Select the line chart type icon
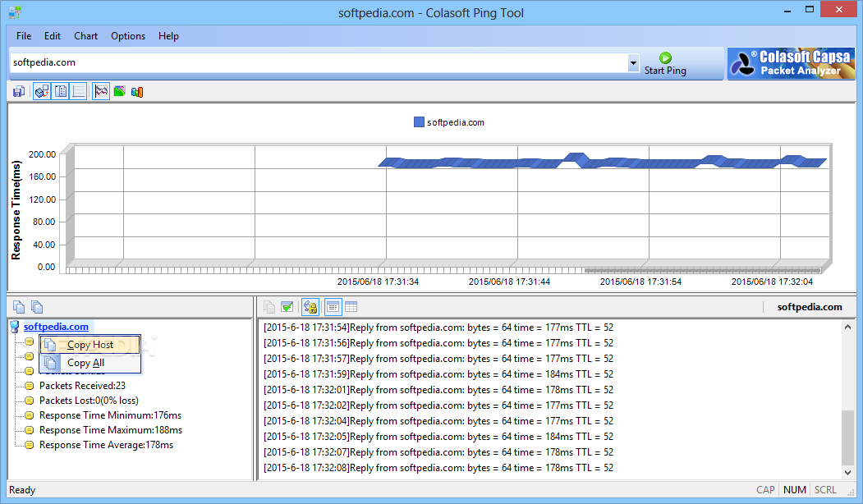Image resolution: width=863 pixels, height=504 pixels. tap(101, 91)
